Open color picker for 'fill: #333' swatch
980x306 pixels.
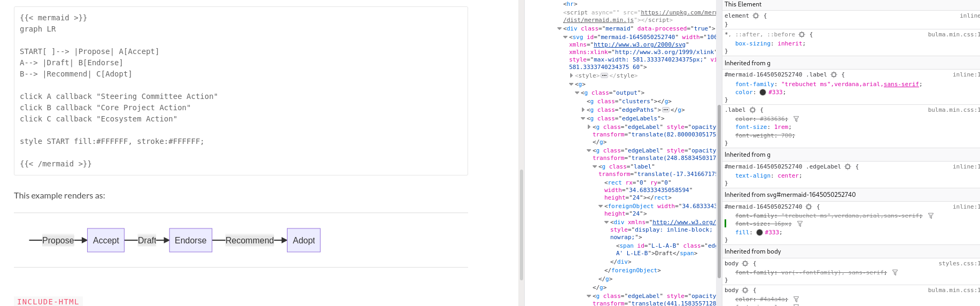pos(759,233)
